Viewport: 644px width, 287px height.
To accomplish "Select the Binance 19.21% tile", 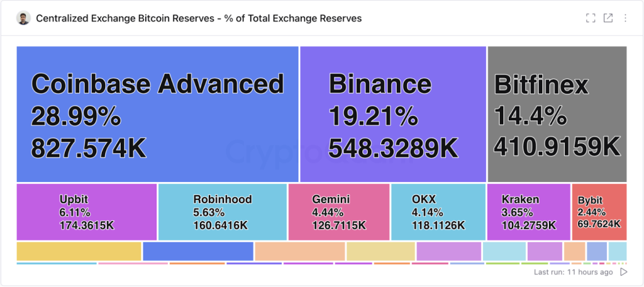I will (393, 114).
